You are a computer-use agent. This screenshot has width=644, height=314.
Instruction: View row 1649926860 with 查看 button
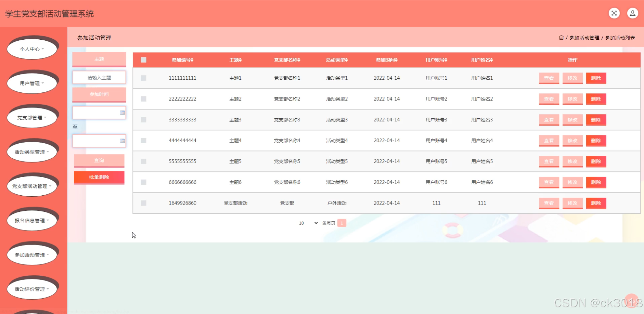click(549, 203)
